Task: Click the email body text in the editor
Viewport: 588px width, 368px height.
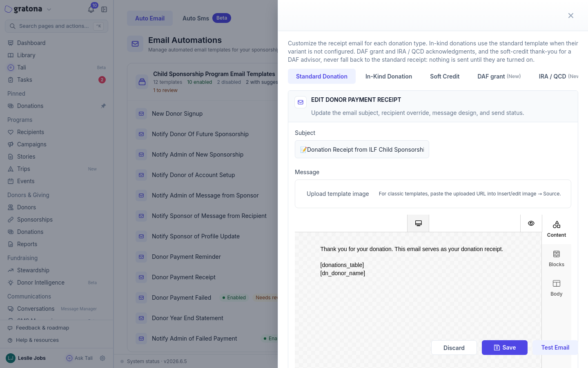Action: click(412, 261)
